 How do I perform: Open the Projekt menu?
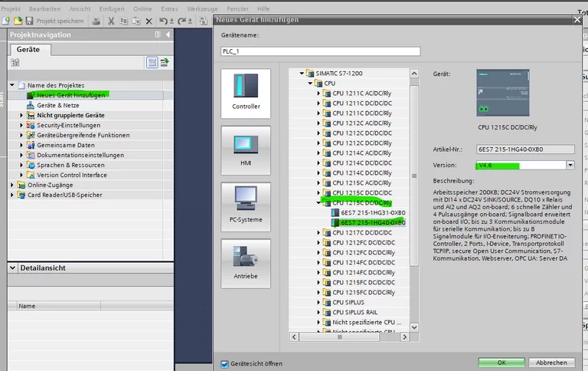pyautogui.click(x=11, y=8)
